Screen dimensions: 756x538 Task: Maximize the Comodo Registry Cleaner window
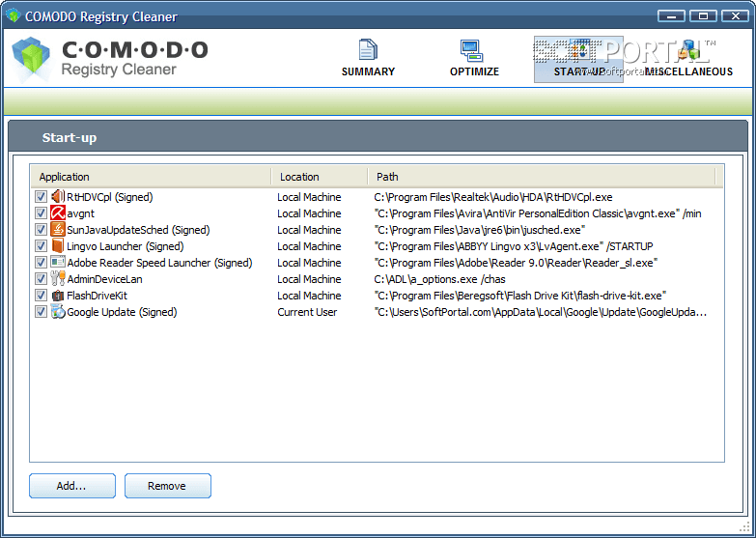click(703, 15)
